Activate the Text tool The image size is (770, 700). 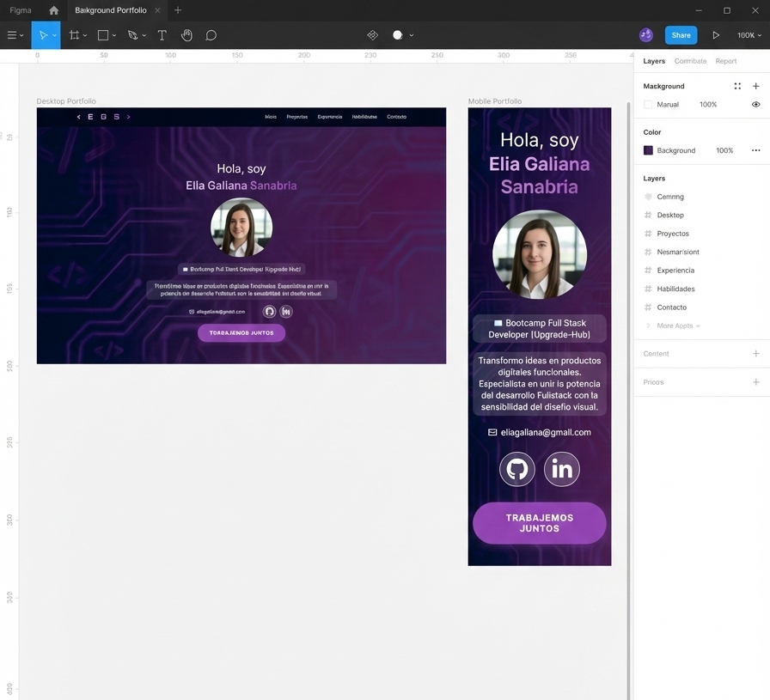(x=162, y=35)
